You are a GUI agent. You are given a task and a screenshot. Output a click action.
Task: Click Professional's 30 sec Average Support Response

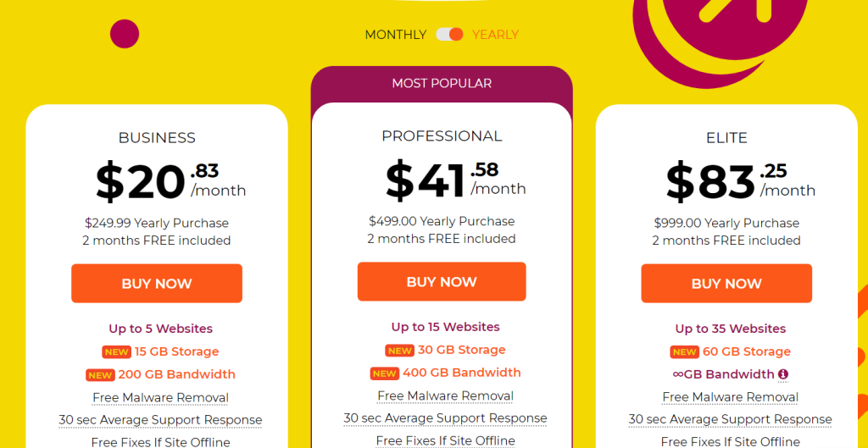(x=445, y=418)
